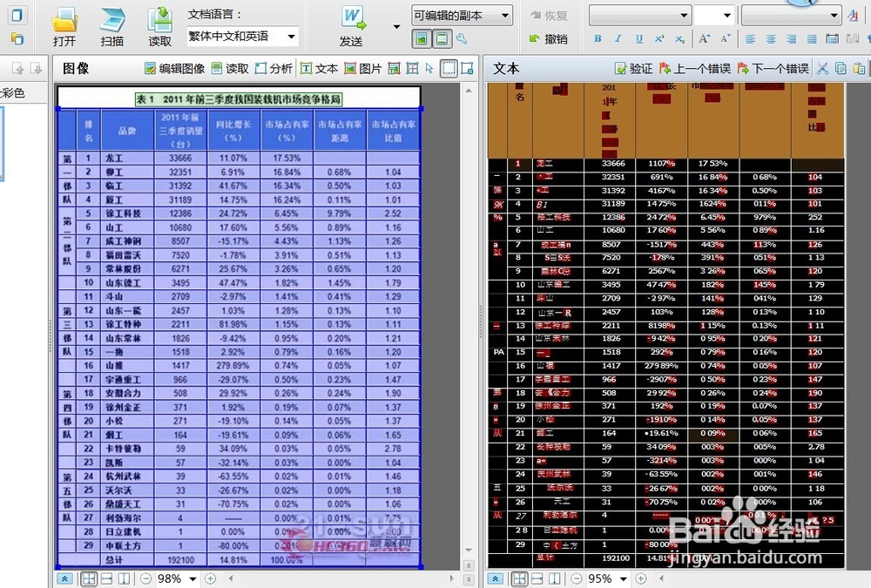Zoom in image panel with plus icon

(x=210, y=578)
